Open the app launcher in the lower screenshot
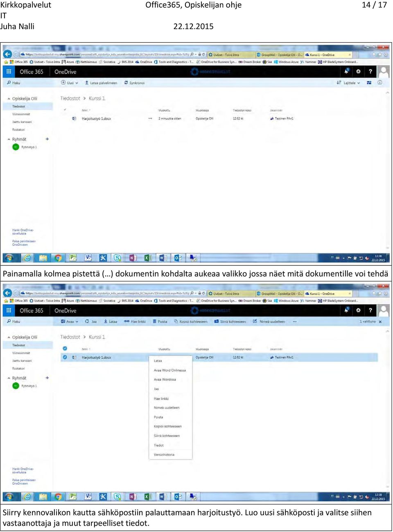The height and width of the screenshot is (532, 393). [9, 310]
